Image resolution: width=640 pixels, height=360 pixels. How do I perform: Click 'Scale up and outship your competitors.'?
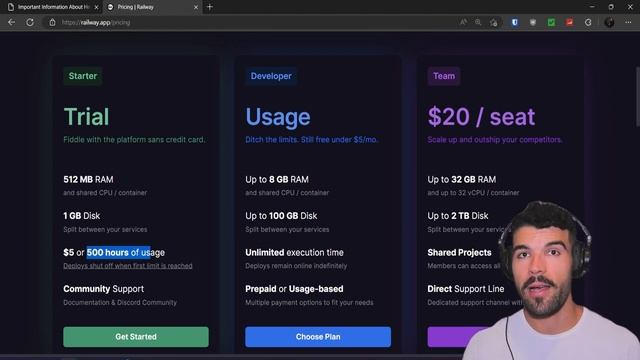tap(495, 140)
